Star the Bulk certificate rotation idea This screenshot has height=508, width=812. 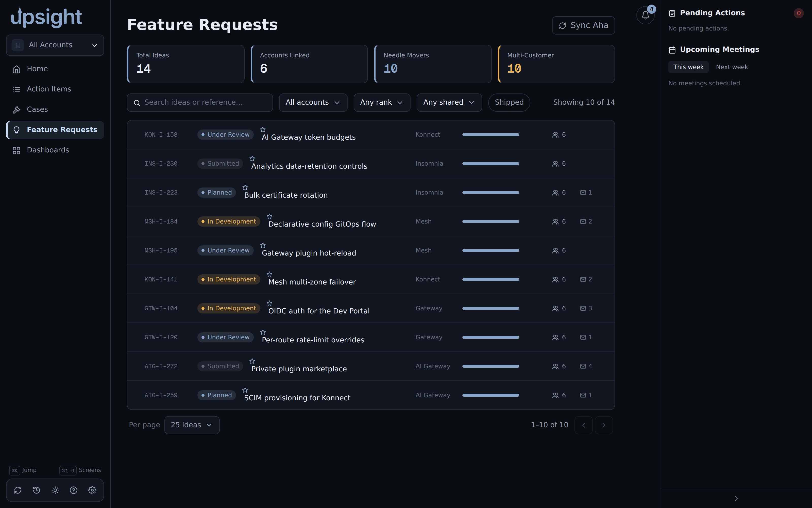245,187
